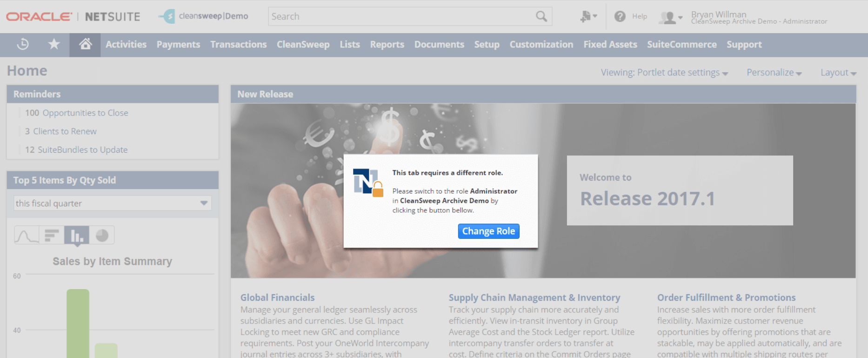Open the user role avatar menu
Image resolution: width=868 pixels, height=358 pixels.
[670, 17]
